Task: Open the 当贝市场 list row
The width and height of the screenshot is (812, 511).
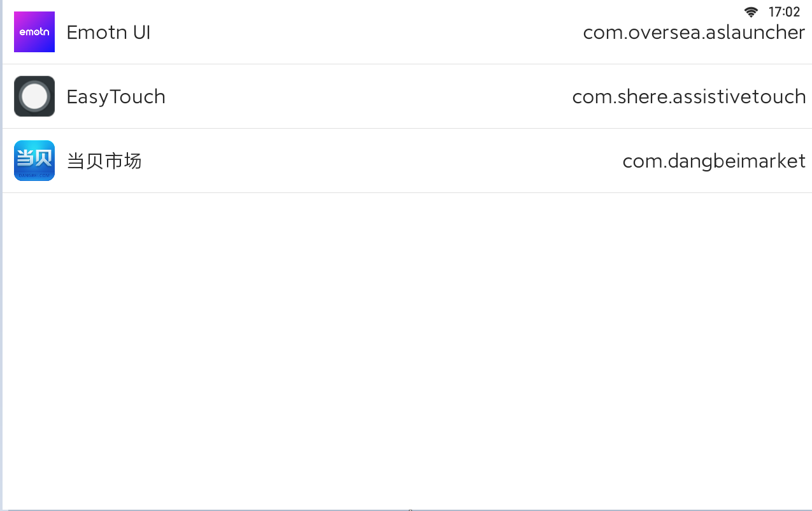Action: tap(407, 161)
